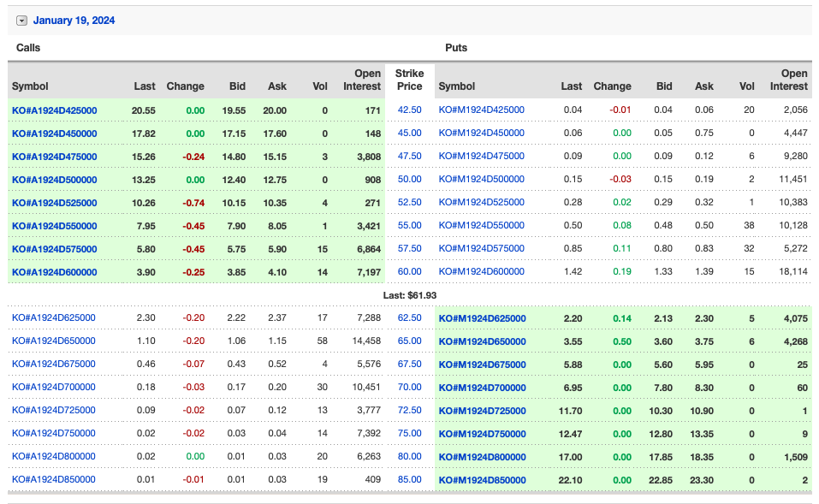Click call option KO#A1924D600000

pyautogui.click(x=54, y=272)
